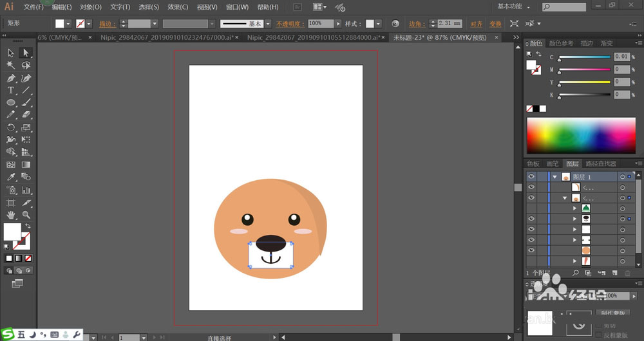This screenshot has width=644, height=341.
Task: Select the Selection (black arrow) tool
Action: pos(11,53)
